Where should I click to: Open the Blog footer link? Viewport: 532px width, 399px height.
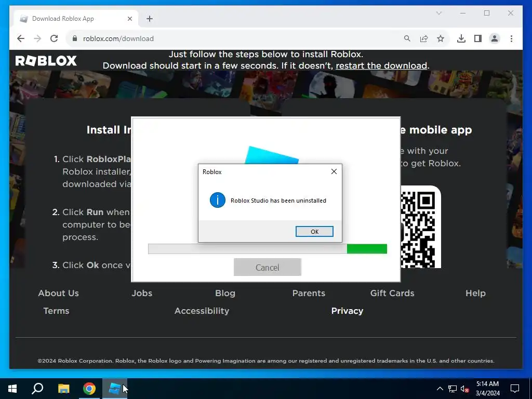point(225,293)
